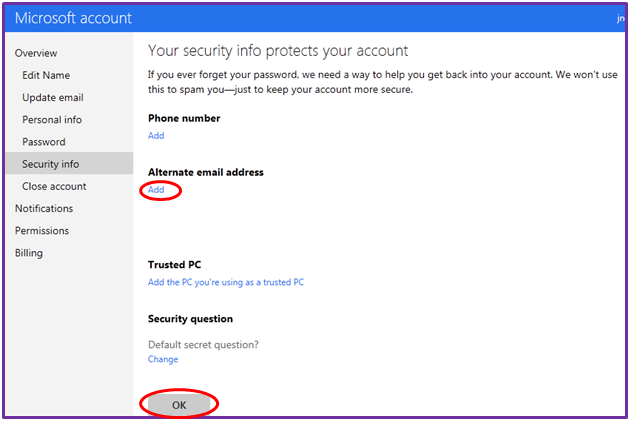Click the Default secret question text

point(203,345)
